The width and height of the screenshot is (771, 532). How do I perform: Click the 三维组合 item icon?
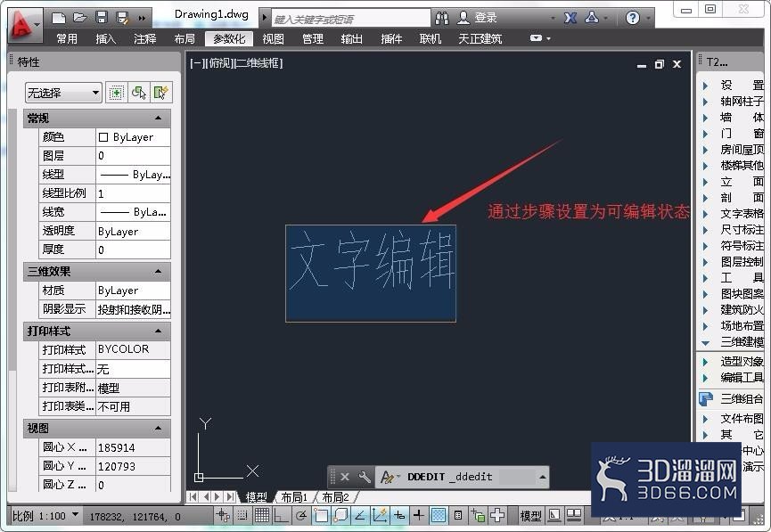click(x=706, y=398)
